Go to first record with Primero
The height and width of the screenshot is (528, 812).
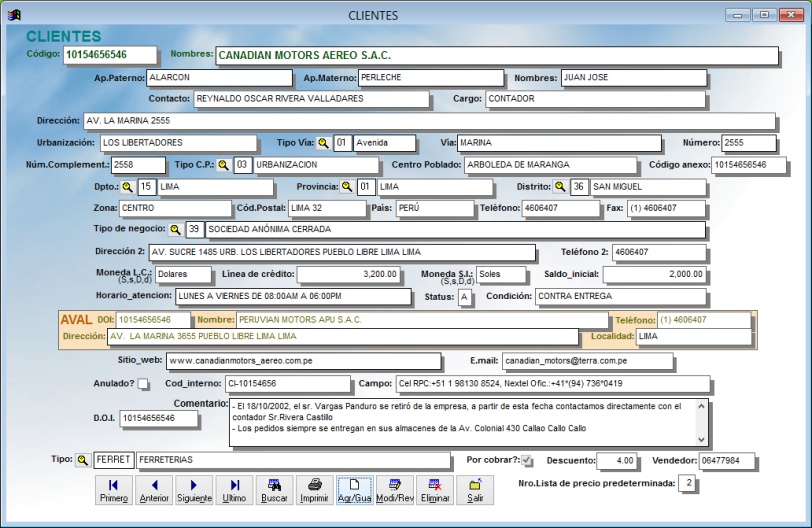point(114,490)
